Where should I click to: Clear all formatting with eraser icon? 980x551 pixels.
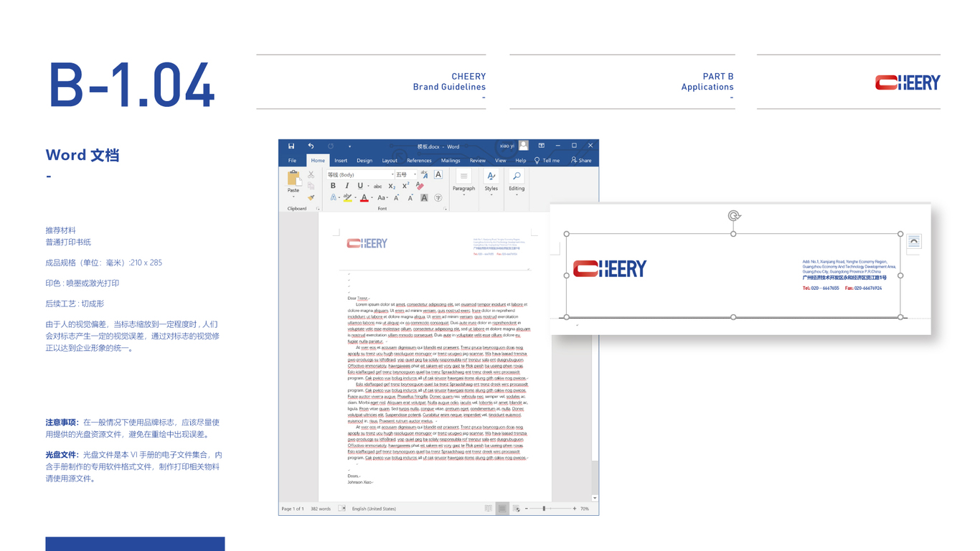tap(420, 186)
